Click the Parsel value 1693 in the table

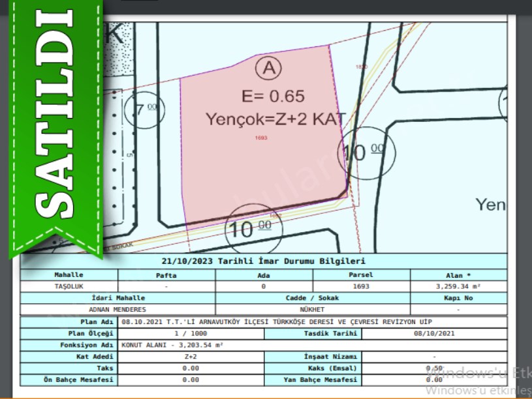click(x=361, y=286)
